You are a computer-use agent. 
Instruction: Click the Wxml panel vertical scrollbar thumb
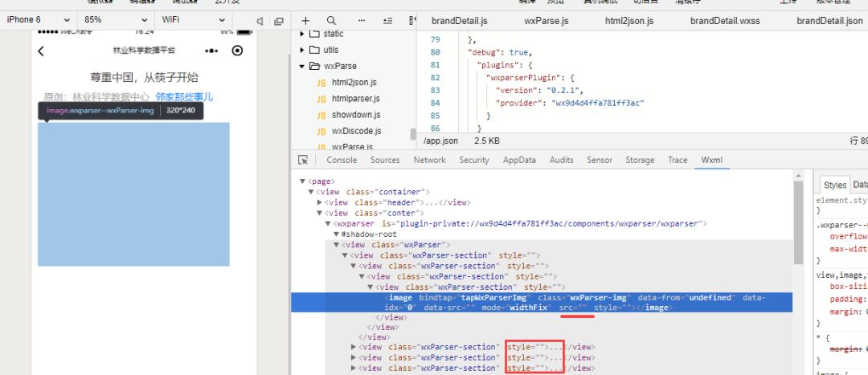798,222
